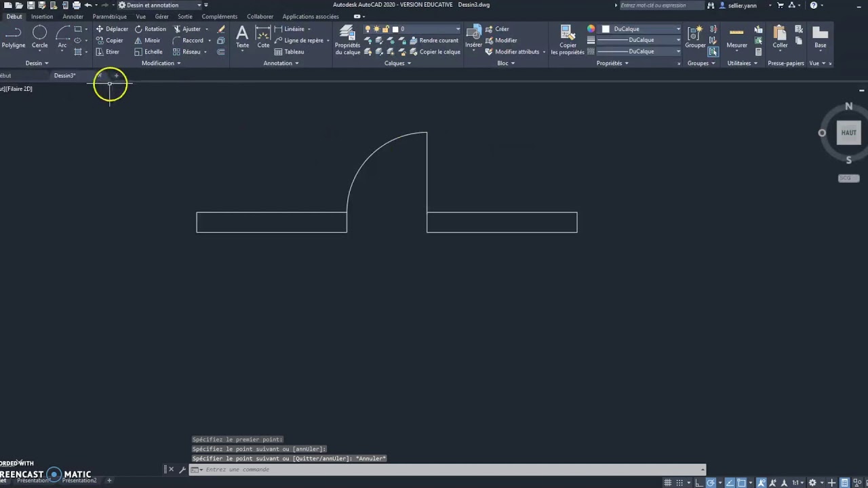868x488 pixels.
Task: Toggle group selection highlighted icon in Groupes
Action: tap(713, 52)
